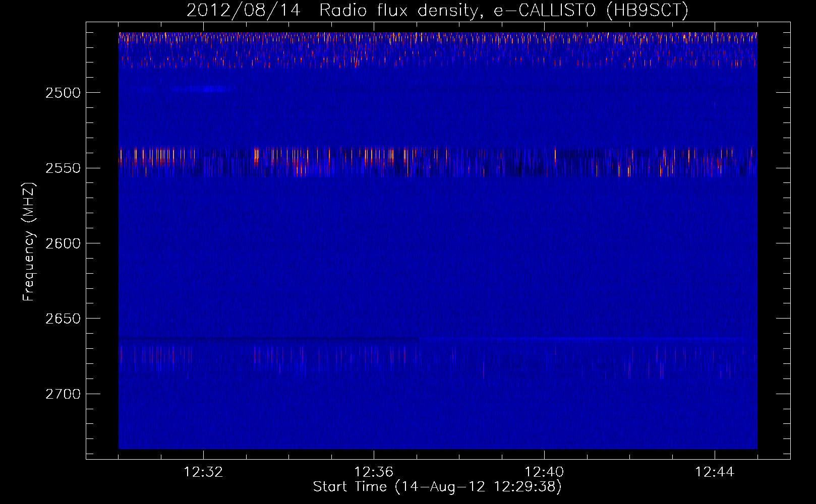The width and height of the screenshot is (816, 504).
Task: Click the "2650" frequency tick label
Action: tap(63, 319)
